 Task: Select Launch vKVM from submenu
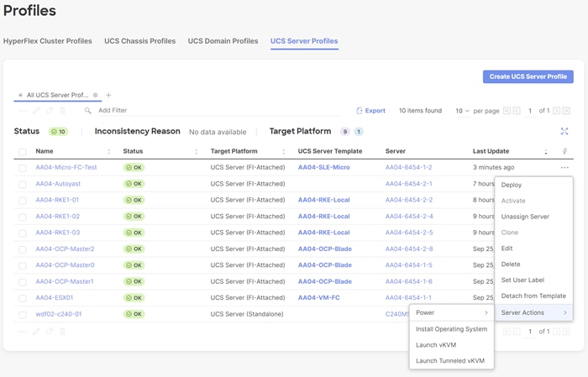coord(452,345)
